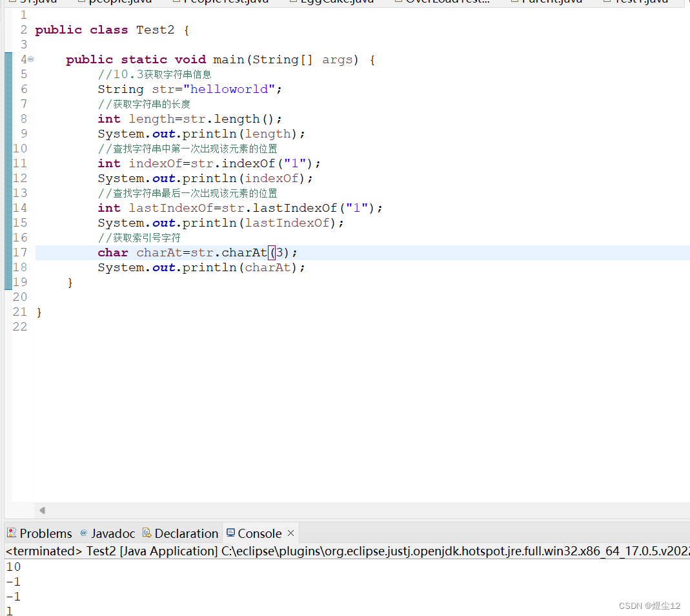Click the CSDN watermark text

[x=649, y=606]
